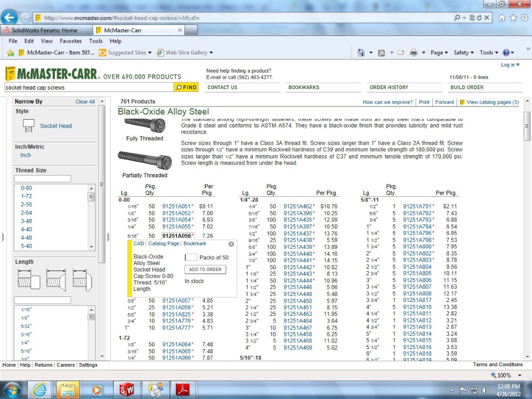The width and height of the screenshot is (532, 399).
Task: Open the Edit menu
Action: point(29,41)
